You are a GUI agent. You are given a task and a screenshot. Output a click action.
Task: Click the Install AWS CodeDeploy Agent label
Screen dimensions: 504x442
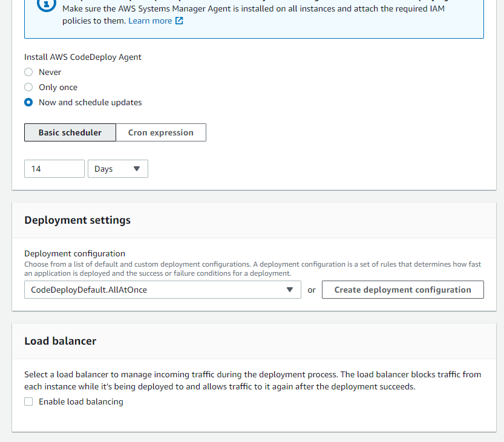tap(83, 57)
